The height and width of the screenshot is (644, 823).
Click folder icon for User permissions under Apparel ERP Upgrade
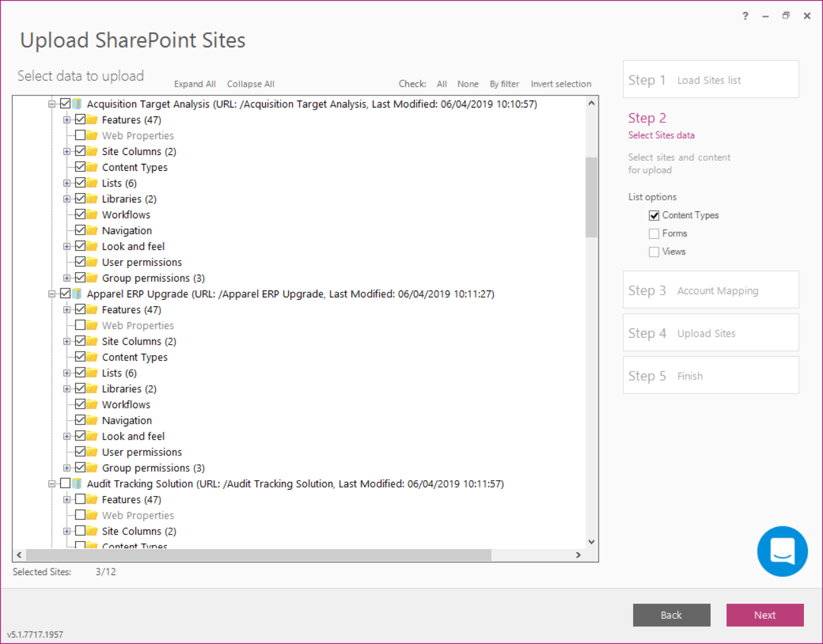92,452
